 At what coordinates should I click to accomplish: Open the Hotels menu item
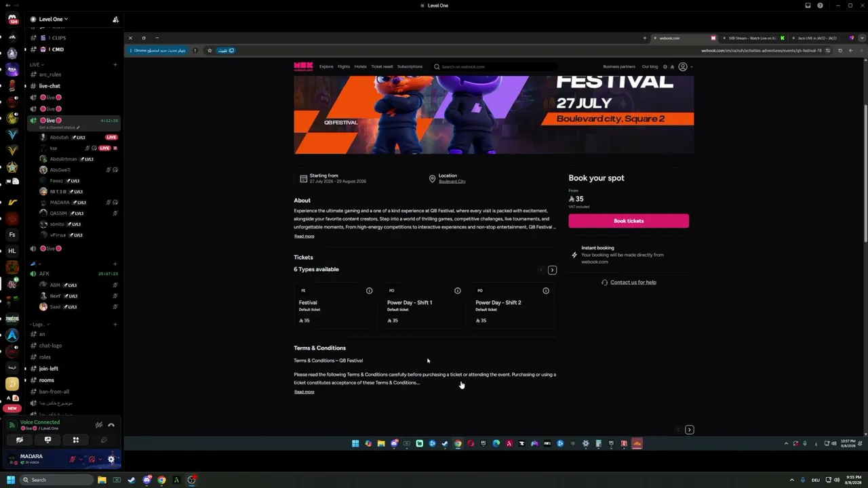pos(360,66)
